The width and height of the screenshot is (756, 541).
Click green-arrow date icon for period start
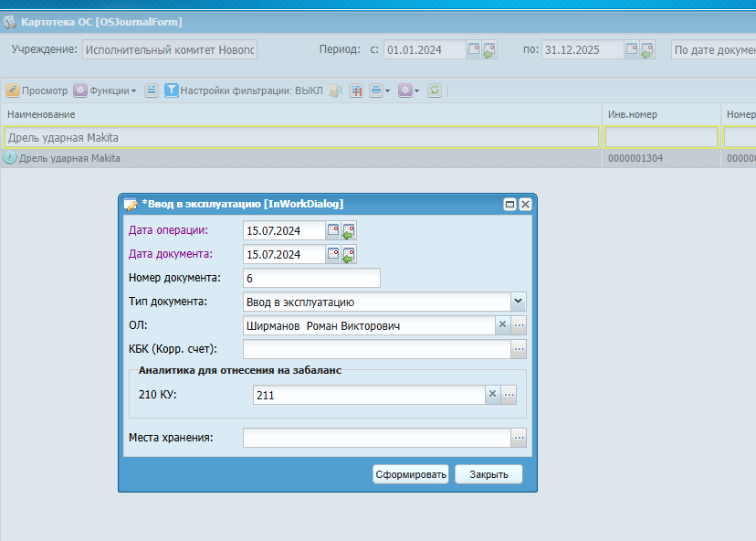click(489, 49)
